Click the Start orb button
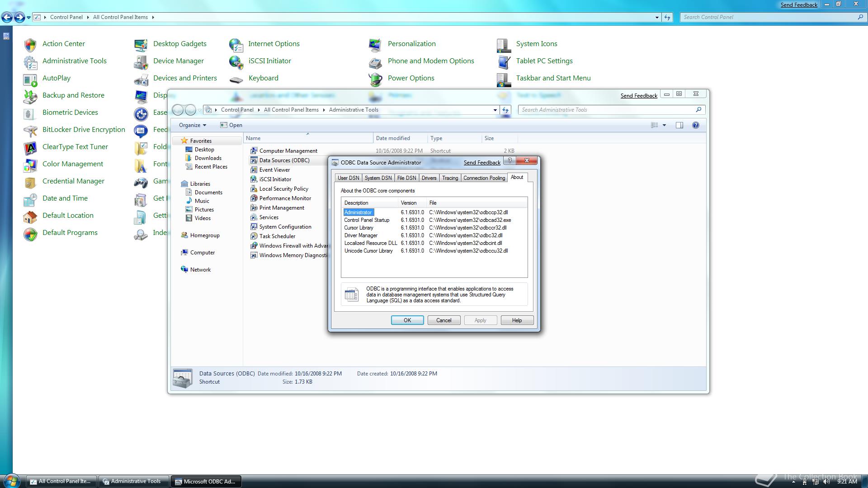The height and width of the screenshot is (488, 868). pos(11,481)
